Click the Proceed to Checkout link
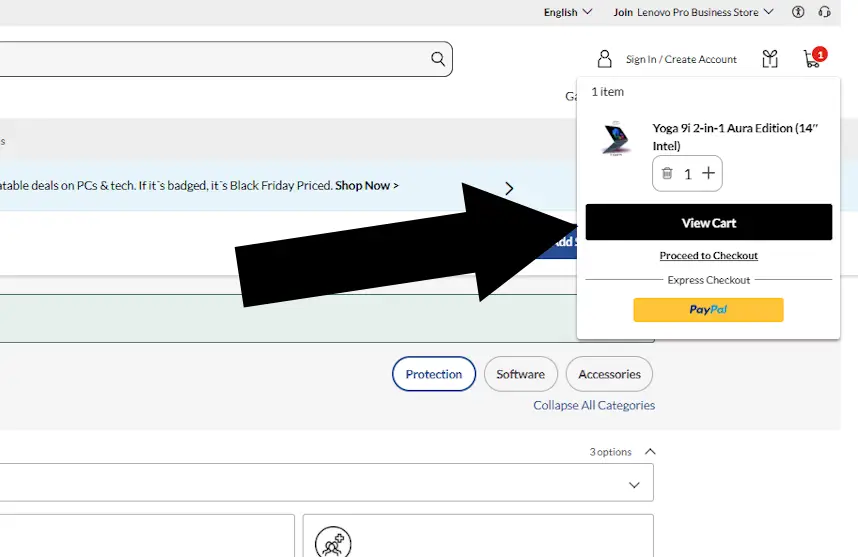This screenshot has height=557, width=858. pos(708,256)
